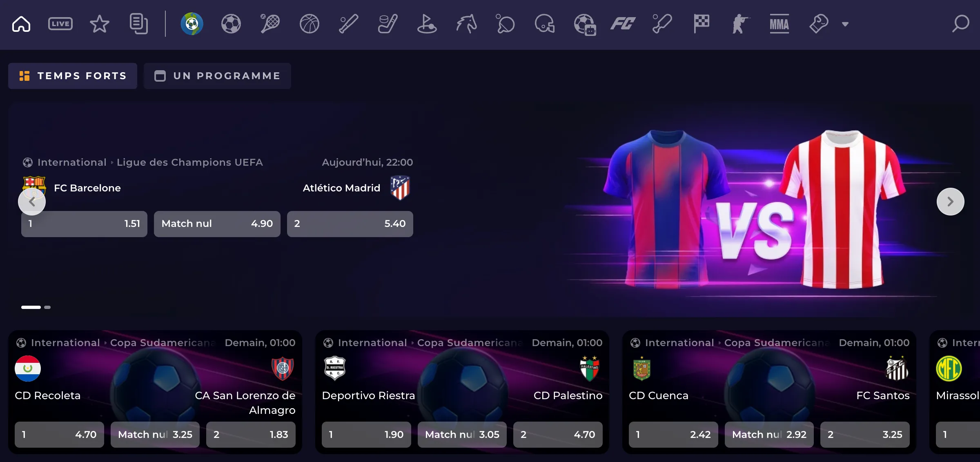
Task: Bet on CD Recoleta at 4.70
Action: (x=59, y=435)
